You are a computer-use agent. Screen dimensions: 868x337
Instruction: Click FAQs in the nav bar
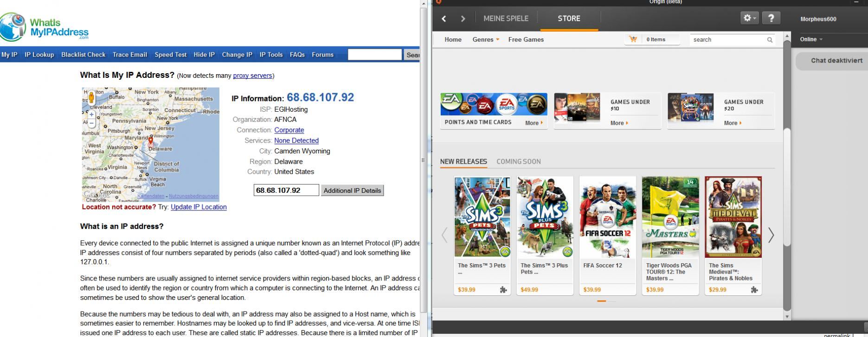coord(297,55)
